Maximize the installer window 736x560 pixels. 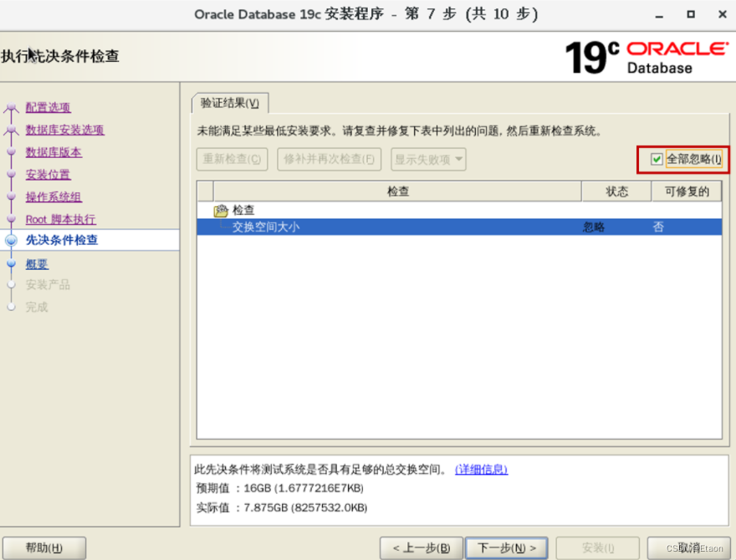tap(691, 14)
